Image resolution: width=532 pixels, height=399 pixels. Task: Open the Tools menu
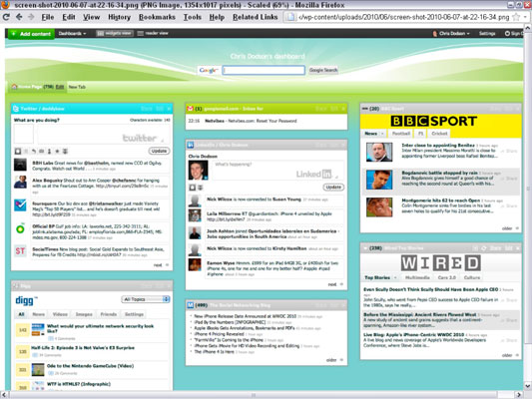(193, 17)
